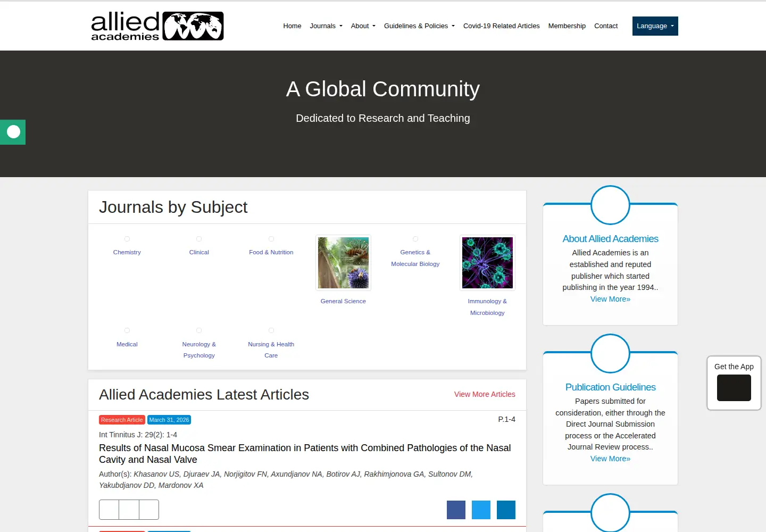Click View More» under About Allied Academies

[x=610, y=299]
